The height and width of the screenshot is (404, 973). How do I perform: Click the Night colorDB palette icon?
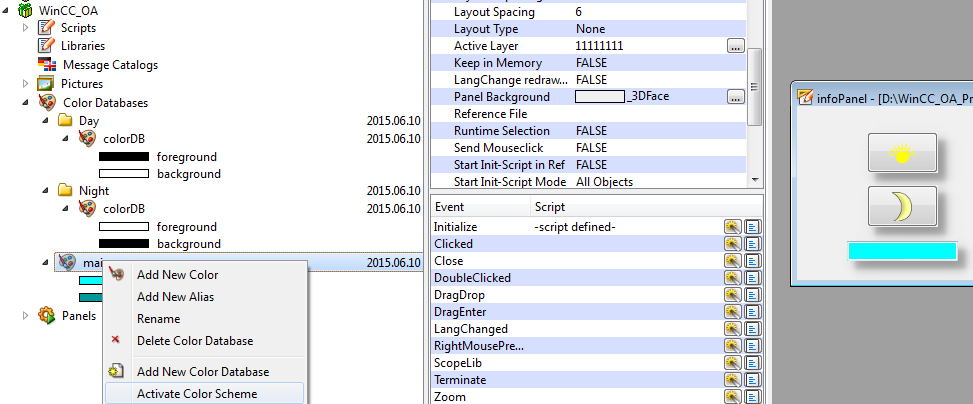click(x=88, y=208)
